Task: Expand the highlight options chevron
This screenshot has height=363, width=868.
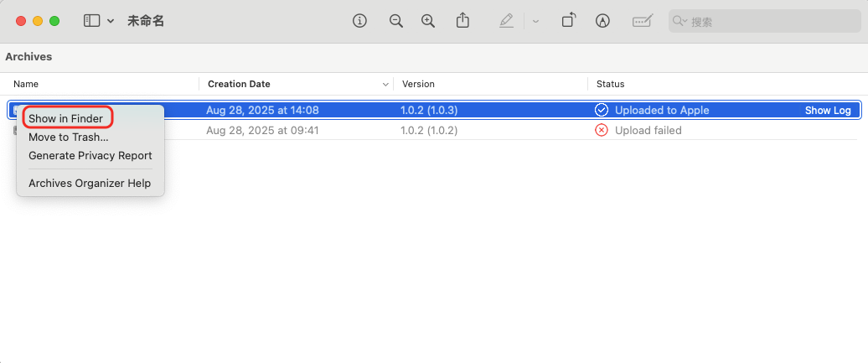Action: (x=535, y=21)
